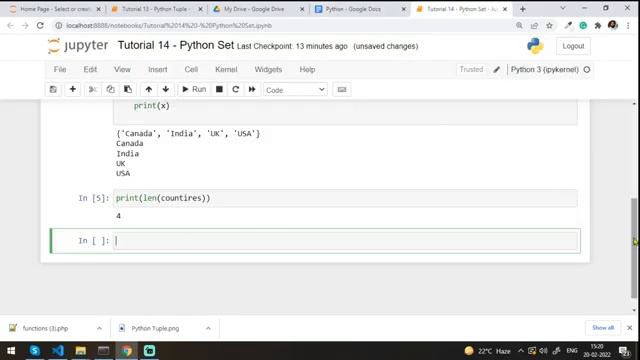
Task: Click the volume speaker tray icon
Action: (x=543, y=351)
